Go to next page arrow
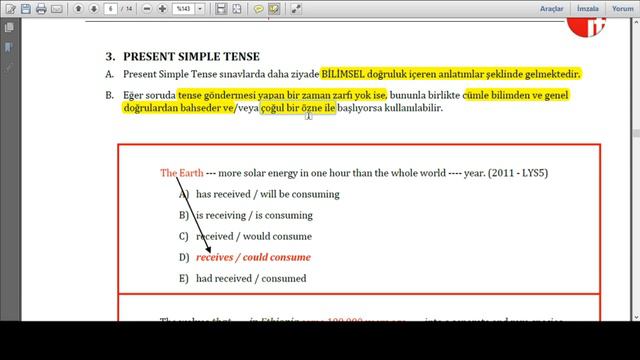Screen dimensions: 640x360 (93, 9)
